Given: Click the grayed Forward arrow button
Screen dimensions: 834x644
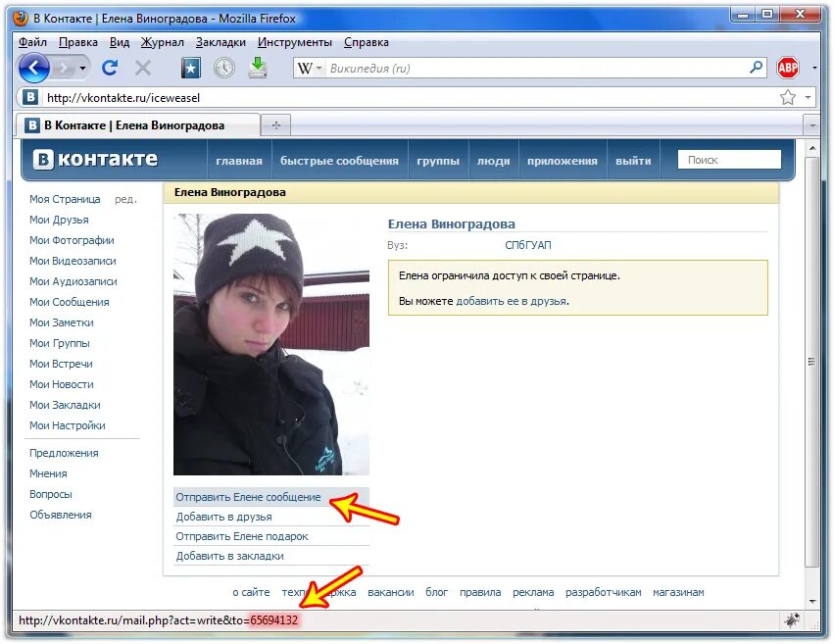Looking at the screenshot, I should click(64, 68).
